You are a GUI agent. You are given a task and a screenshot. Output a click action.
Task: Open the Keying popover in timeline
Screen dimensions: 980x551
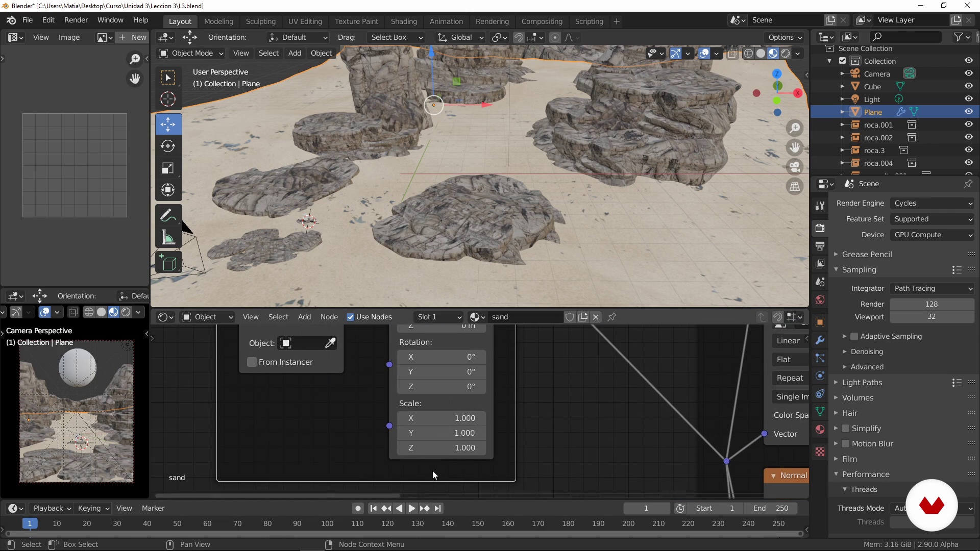click(x=93, y=508)
